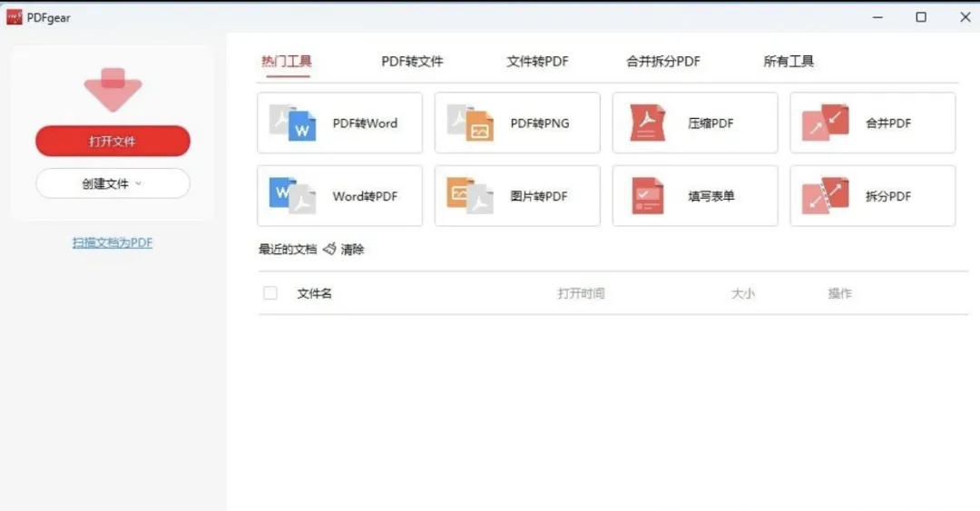
Task: Maximize the PDFgear window
Action: pos(921,17)
